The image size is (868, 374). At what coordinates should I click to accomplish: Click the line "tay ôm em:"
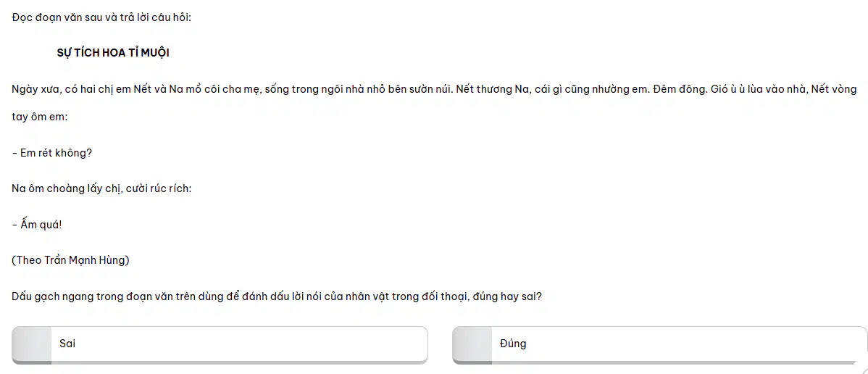39,118
